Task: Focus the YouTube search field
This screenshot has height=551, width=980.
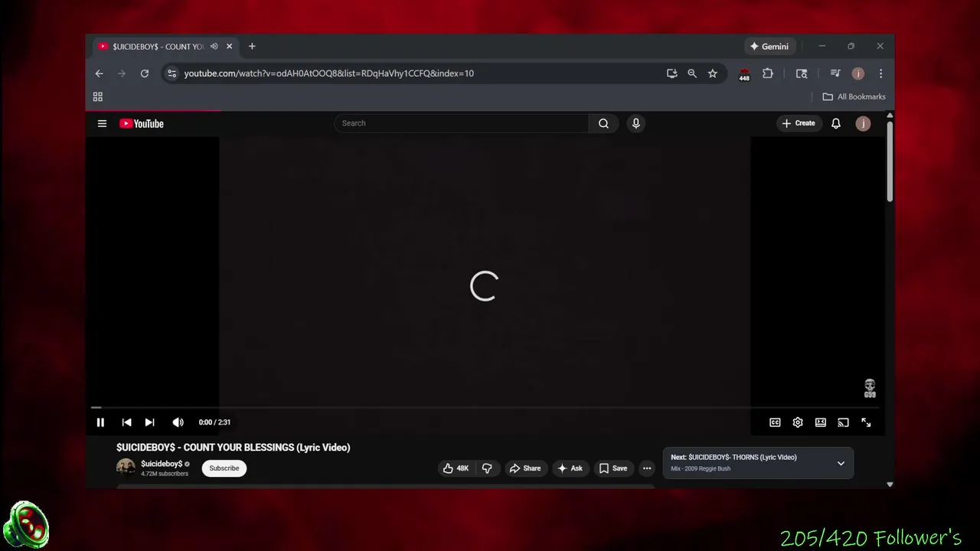Action: click(462, 123)
